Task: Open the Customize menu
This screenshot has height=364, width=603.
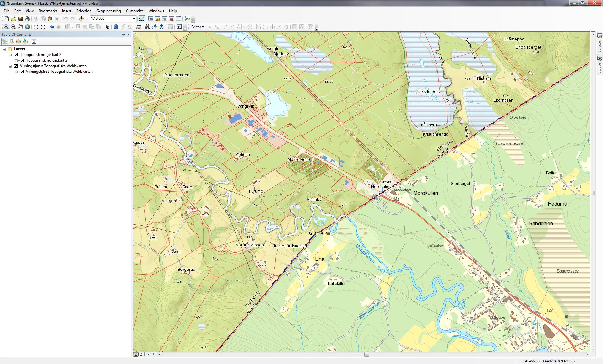Action: click(x=135, y=11)
